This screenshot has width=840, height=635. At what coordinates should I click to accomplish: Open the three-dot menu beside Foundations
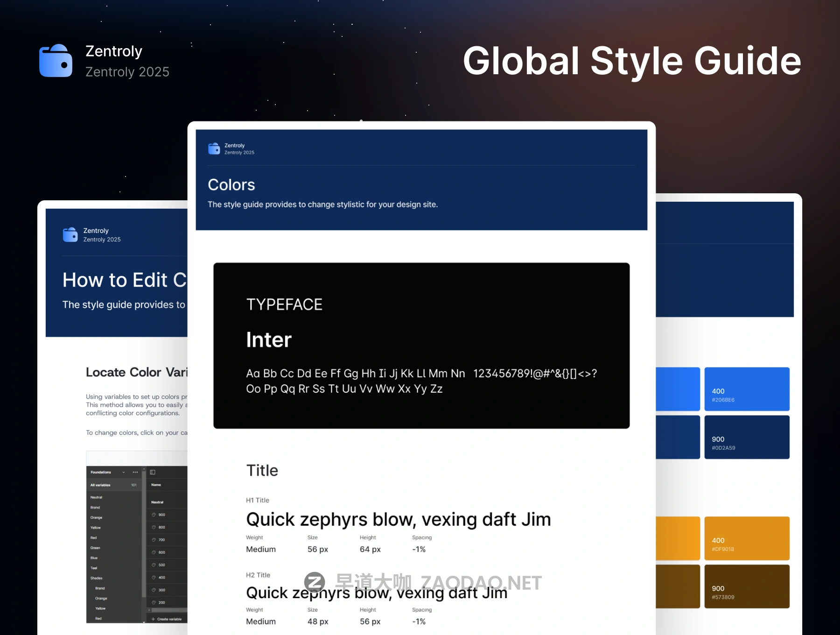tap(135, 472)
